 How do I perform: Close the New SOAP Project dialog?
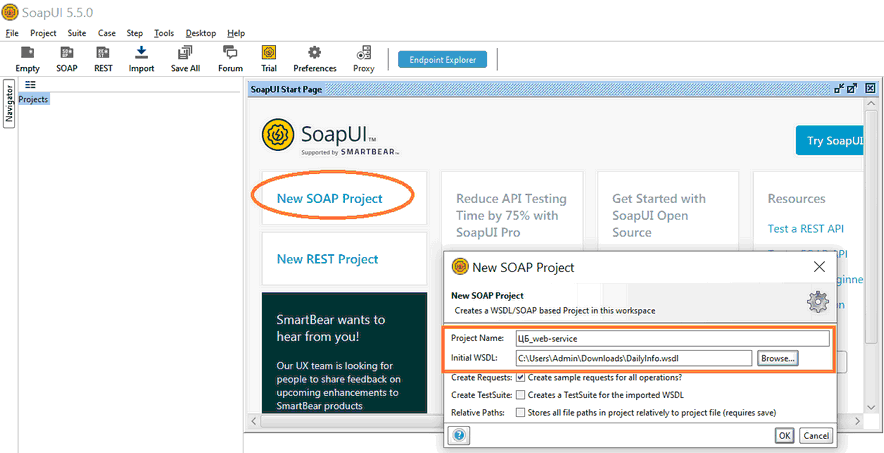point(819,267)
